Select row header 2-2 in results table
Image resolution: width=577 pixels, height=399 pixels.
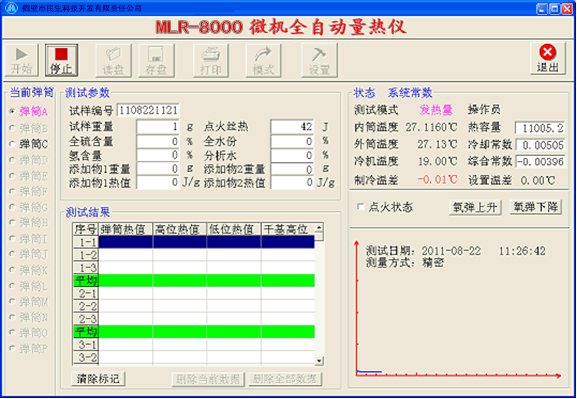(x=86, y=306)
